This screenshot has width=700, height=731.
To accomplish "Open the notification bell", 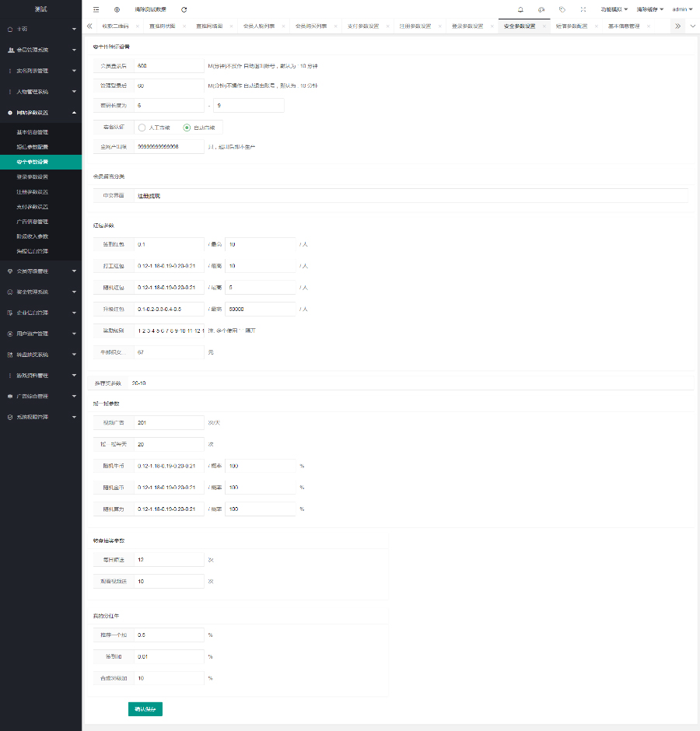I will point(520,9).
